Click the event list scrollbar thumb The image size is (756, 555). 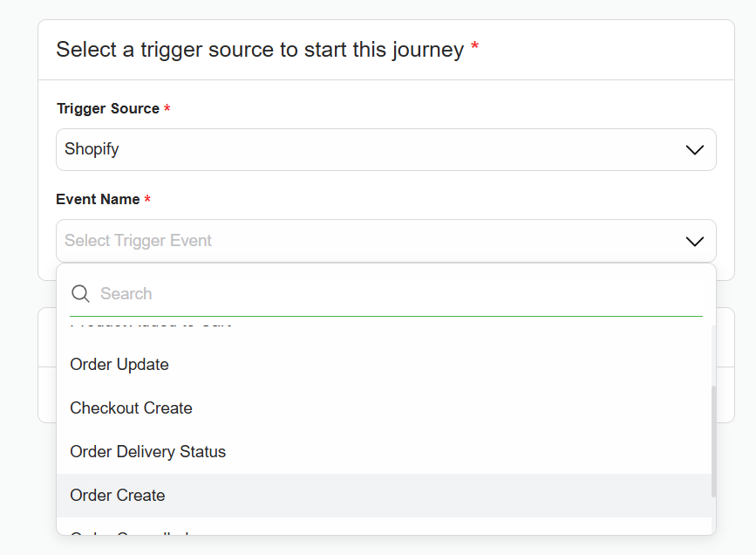tap(713, 441)
